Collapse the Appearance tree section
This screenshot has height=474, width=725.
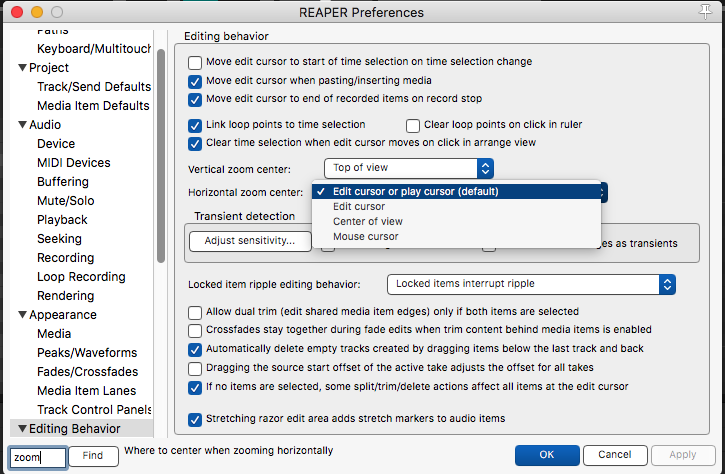click(23, 315)
